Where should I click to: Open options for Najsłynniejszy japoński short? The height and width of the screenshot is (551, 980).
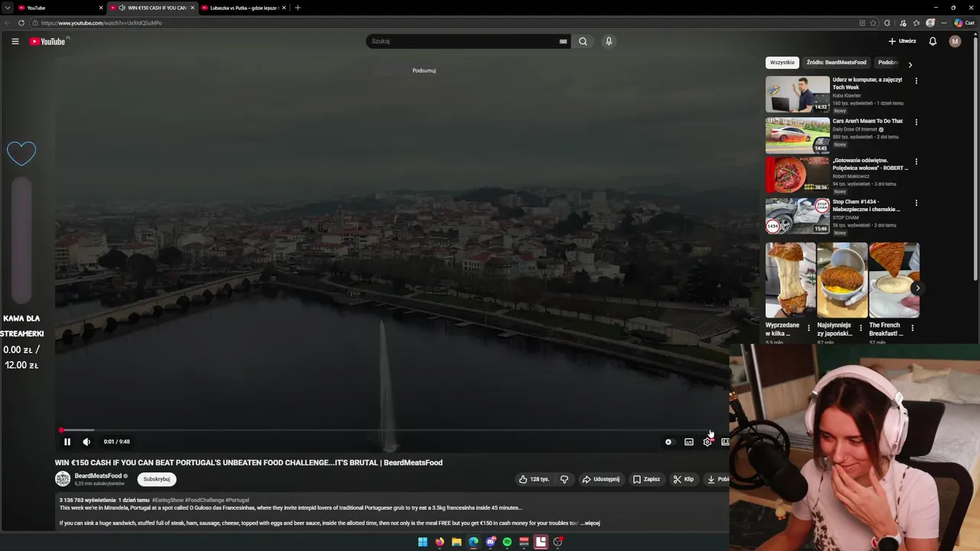coord(861,328)
